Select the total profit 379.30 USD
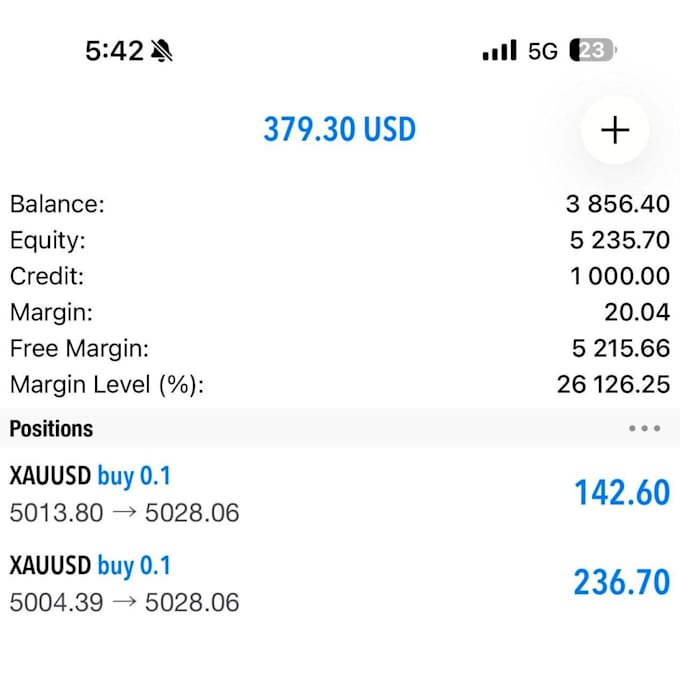Screen dimensions: 680x686 pos(340,130)
